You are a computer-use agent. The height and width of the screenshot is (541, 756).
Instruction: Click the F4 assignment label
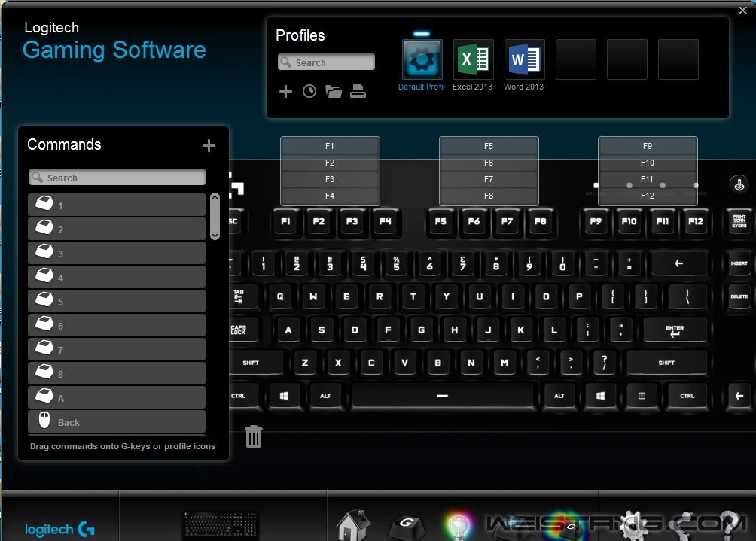330,196
